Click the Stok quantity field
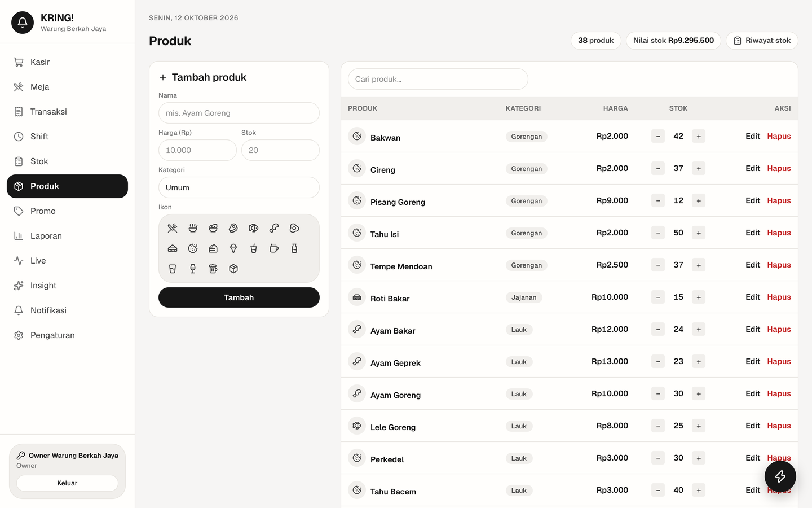Viewport: 812px width, 508px height. (x=280, y=150)
